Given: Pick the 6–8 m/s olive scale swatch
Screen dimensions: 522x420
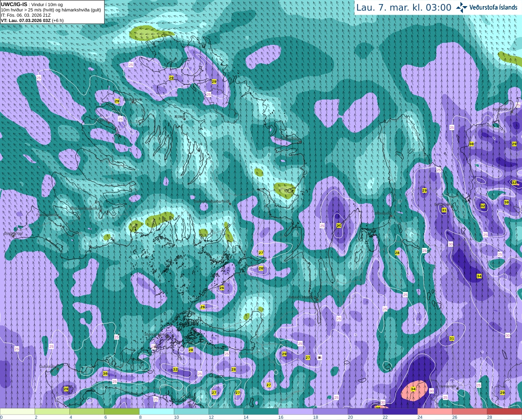Looking at the screenshot, I should click(x=122, y=411).
